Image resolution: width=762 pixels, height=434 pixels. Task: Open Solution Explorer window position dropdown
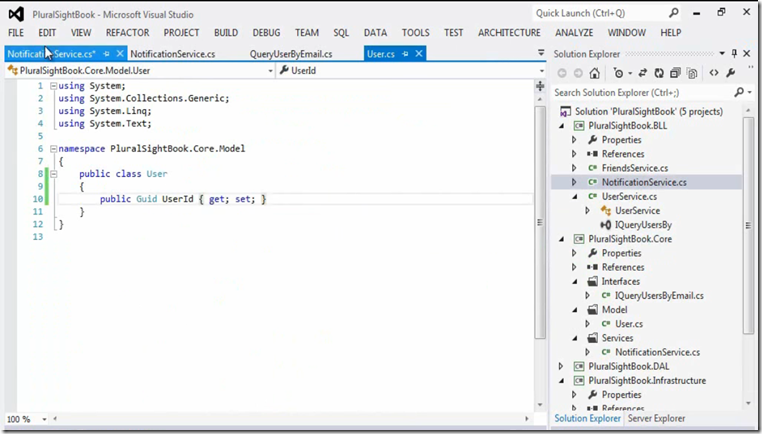[722, 53]
